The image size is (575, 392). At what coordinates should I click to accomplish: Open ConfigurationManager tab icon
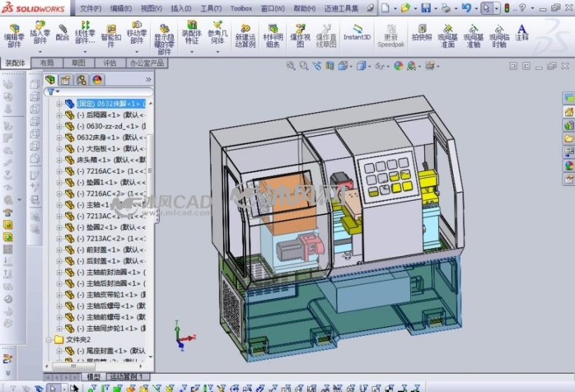81,79
